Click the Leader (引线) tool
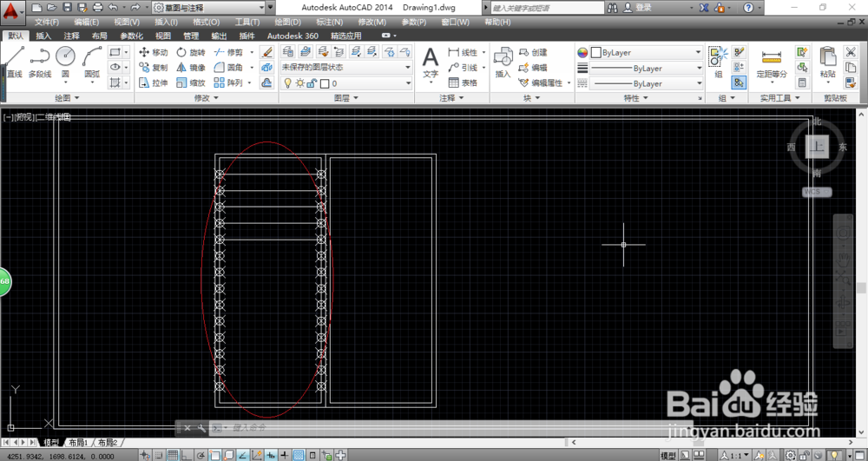 464,68
